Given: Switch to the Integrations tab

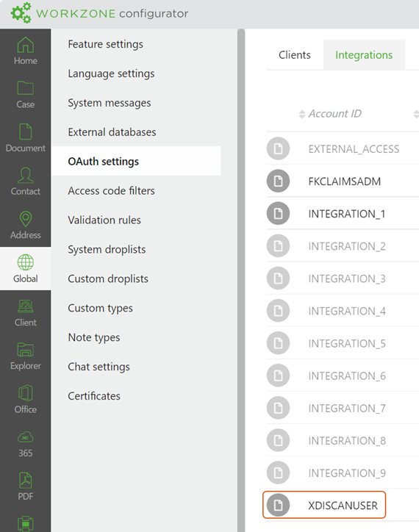Looking at the screenshot, I should point(364,55).
